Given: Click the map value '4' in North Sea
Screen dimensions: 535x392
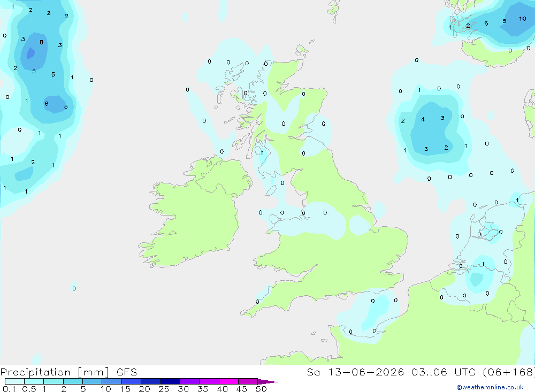Looking at the screenshot, I should (x=423, y=119).
